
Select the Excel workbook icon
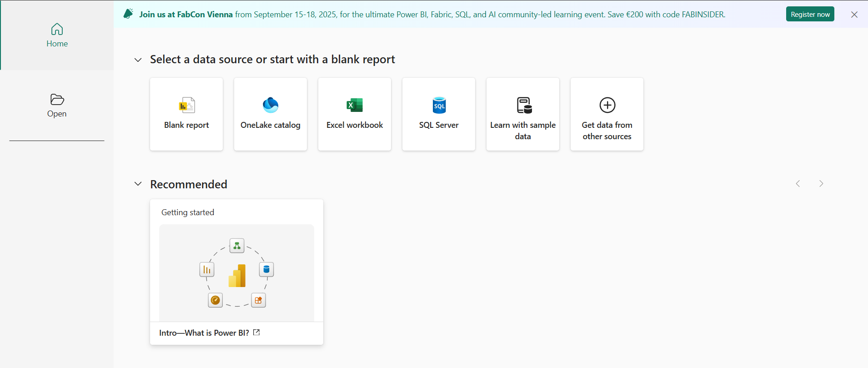coord(355,105)
